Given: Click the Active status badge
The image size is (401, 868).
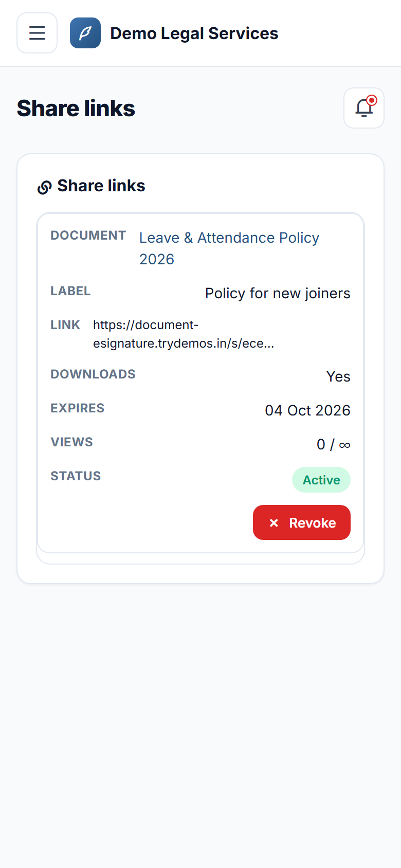Looking at the screenshot, I should (x=321, y=480).
